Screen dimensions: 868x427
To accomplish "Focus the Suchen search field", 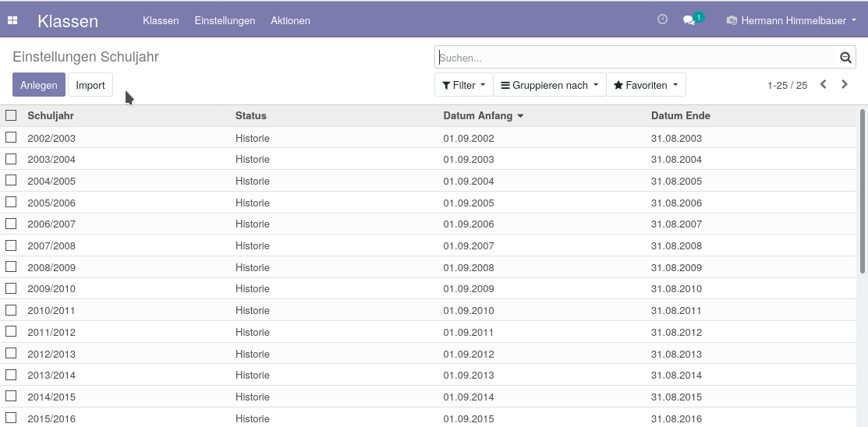I will [x=637, y=57].
